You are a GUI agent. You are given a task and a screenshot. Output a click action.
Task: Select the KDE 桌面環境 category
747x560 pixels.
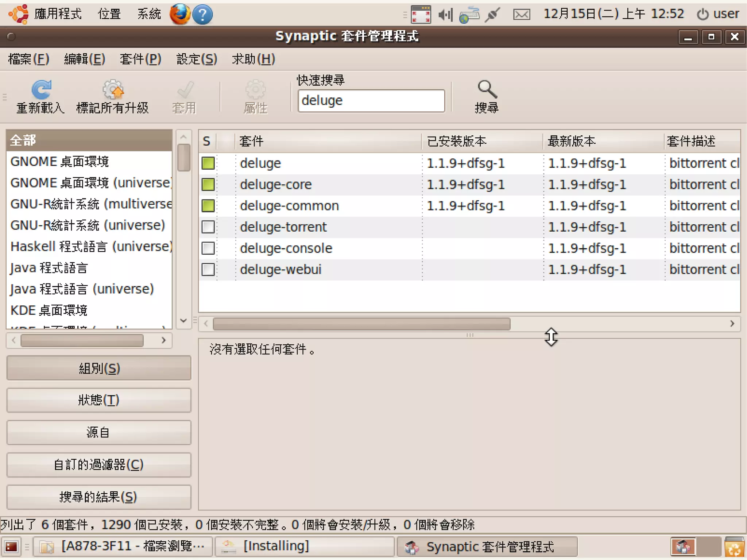(x=89, y=310)
